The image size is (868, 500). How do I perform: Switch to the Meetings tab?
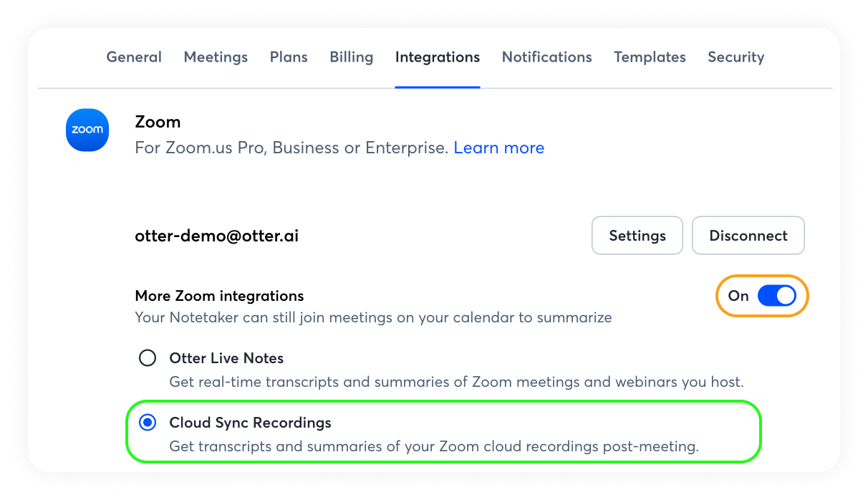point(216,57)
